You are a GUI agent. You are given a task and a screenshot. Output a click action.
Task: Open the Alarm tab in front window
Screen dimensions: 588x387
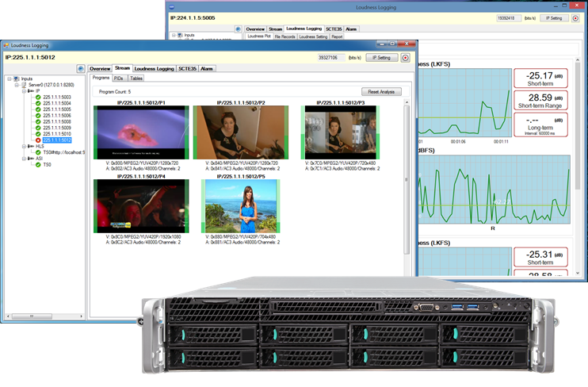(207, 69)
